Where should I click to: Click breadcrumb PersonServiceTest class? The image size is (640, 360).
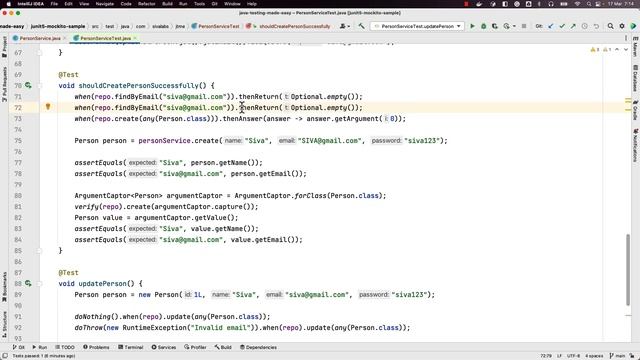(215, 26)
